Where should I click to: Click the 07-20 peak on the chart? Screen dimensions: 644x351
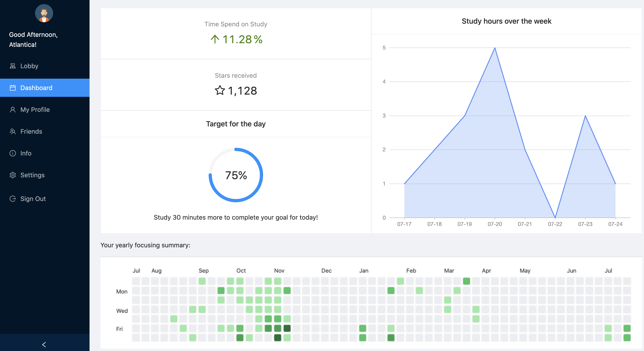494,48
